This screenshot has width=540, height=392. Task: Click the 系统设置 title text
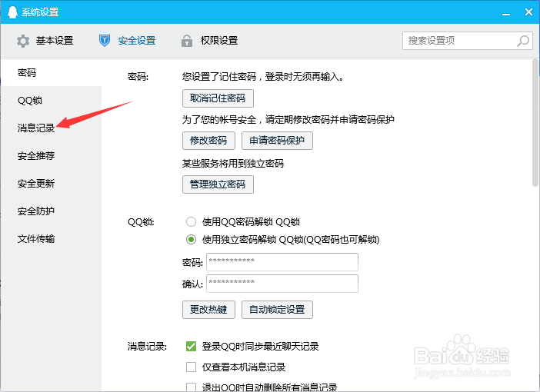coord(40,12)
